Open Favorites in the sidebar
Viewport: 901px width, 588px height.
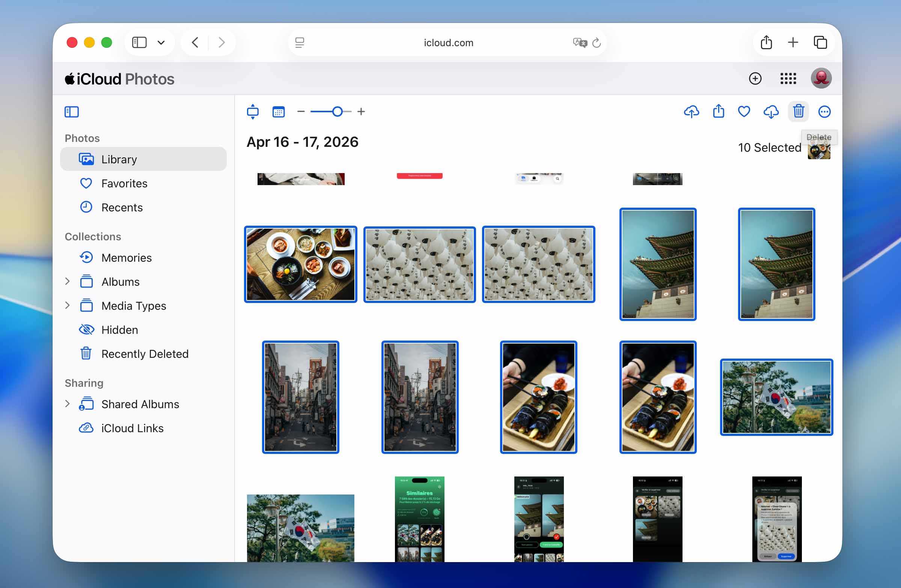click(143, 183)
